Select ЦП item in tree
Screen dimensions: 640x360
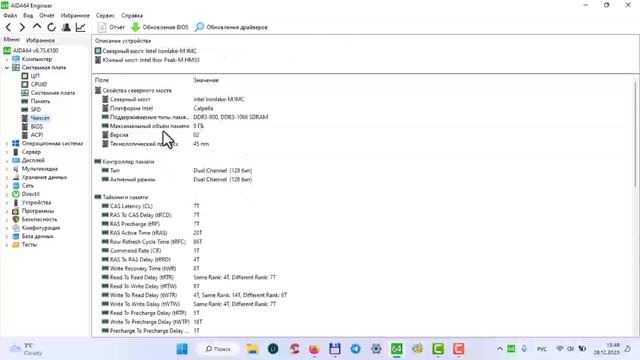[x=35, y=76]
